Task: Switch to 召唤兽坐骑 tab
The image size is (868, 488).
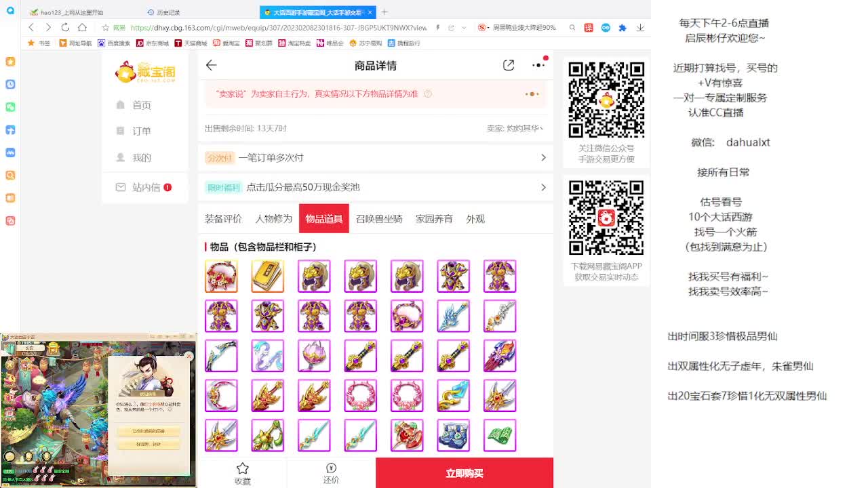Action: [x=379, y=219]
